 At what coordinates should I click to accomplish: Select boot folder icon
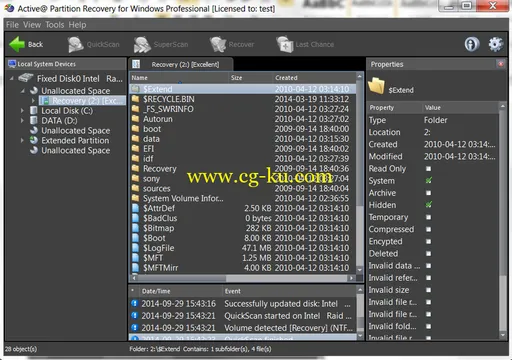[135, 129]
